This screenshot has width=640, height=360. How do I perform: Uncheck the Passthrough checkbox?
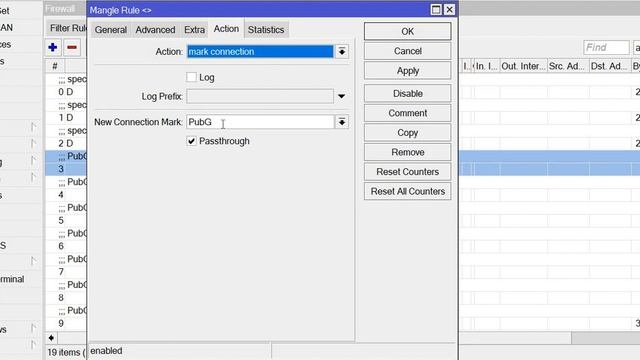tap(191, 141)
